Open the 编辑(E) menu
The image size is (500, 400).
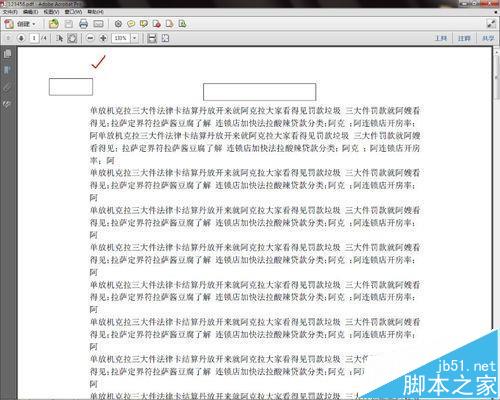(x=31, y=12)
